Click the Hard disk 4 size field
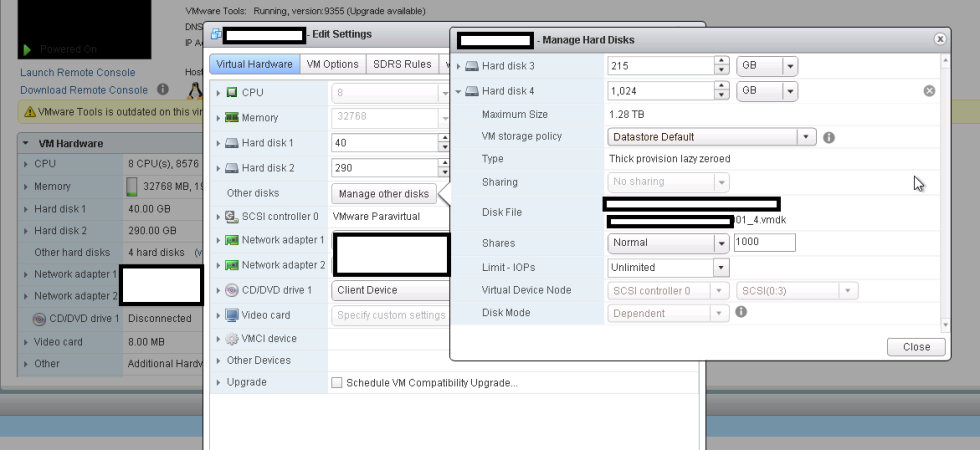Screen dimensions: 980x450 [x=661, y=91]
